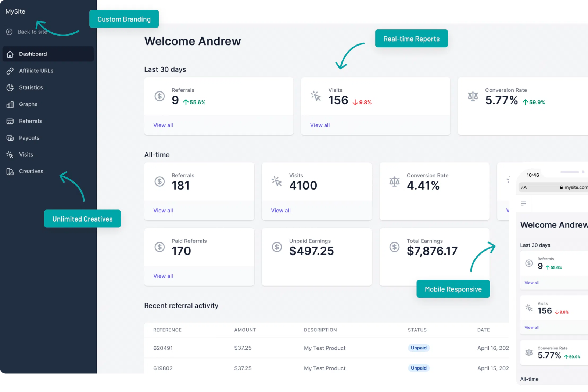
Task: Tap scales icon on mobile Conversion Rate card
Action: [529, 353]
